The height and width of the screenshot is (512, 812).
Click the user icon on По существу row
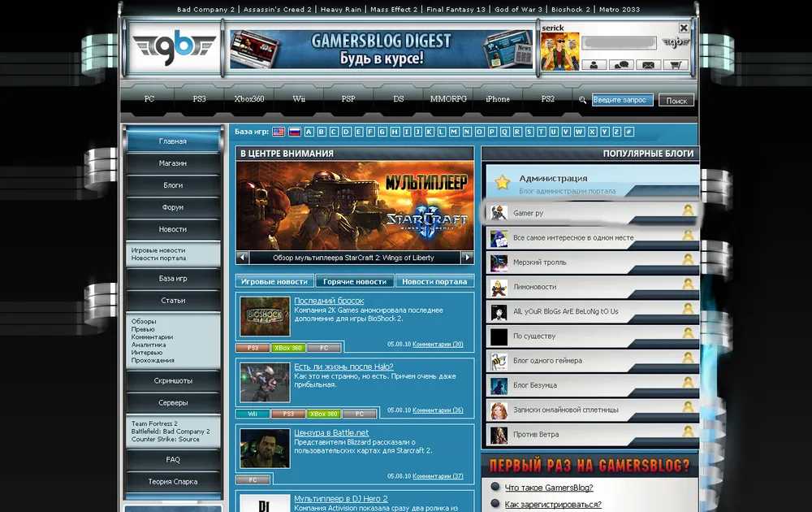point(688,332)
